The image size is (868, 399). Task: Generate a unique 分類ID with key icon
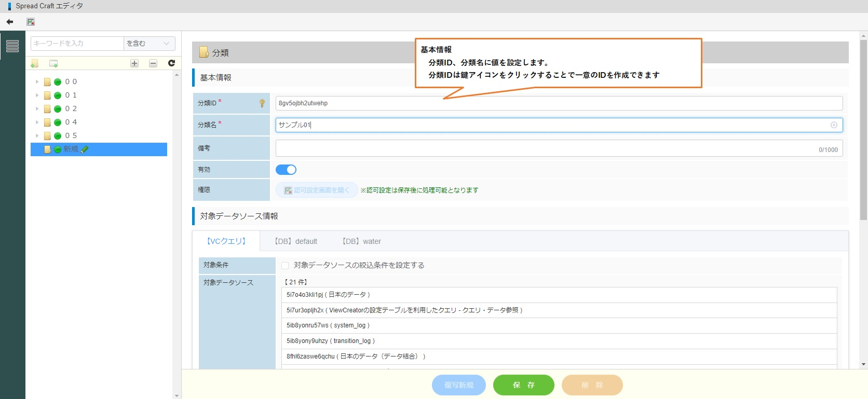(262, 103)
